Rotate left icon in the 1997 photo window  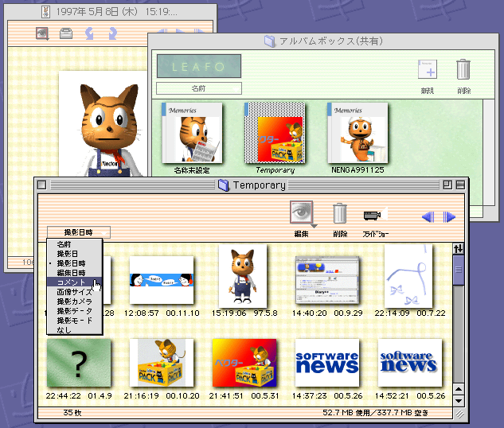(89, 33)
